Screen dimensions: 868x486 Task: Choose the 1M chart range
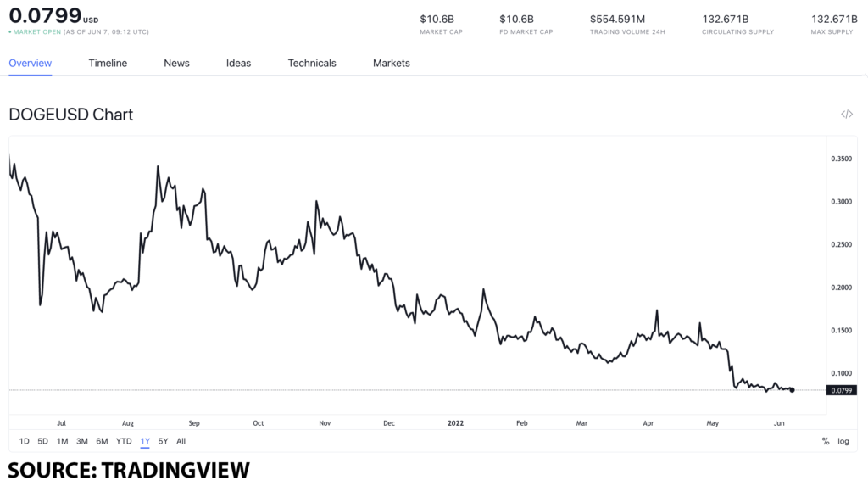[x=62, y=441]
